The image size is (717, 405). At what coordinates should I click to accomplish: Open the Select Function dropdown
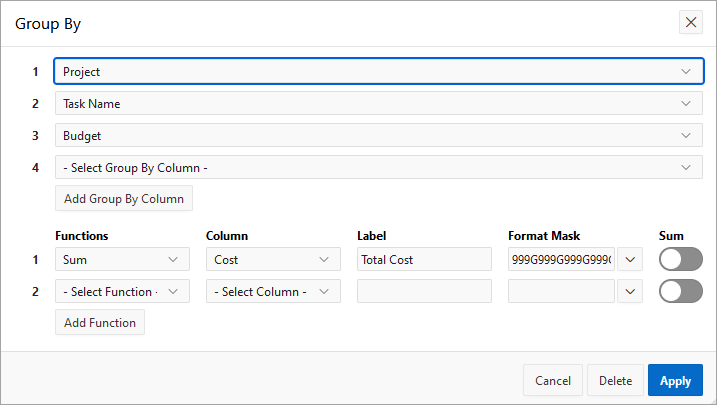(121, 291)
